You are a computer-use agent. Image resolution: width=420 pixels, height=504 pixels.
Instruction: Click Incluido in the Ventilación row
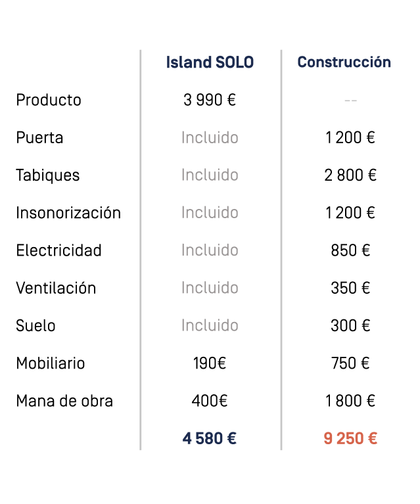(x=210, y=288)
